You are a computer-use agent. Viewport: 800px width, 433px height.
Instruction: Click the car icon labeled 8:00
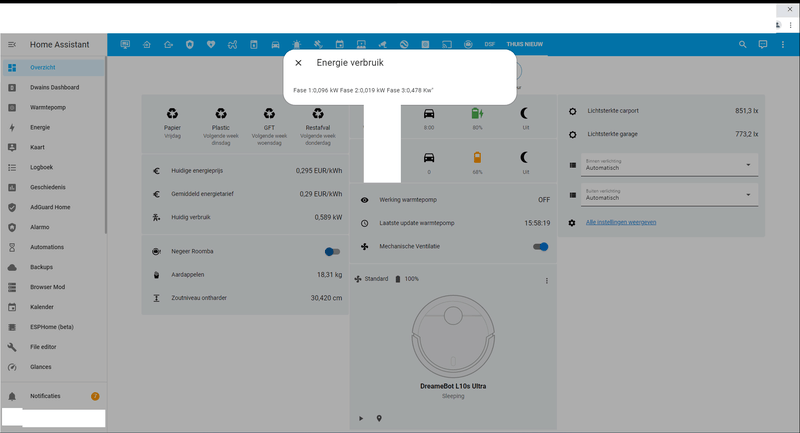pyautogui.click(x=429, y=114)
